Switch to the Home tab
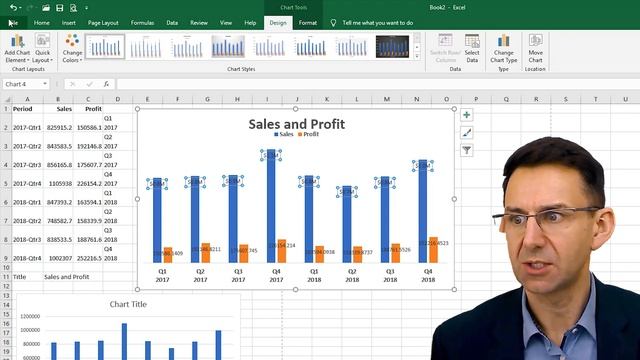Viewport: 640px width, 360px height. coord(42,23)
